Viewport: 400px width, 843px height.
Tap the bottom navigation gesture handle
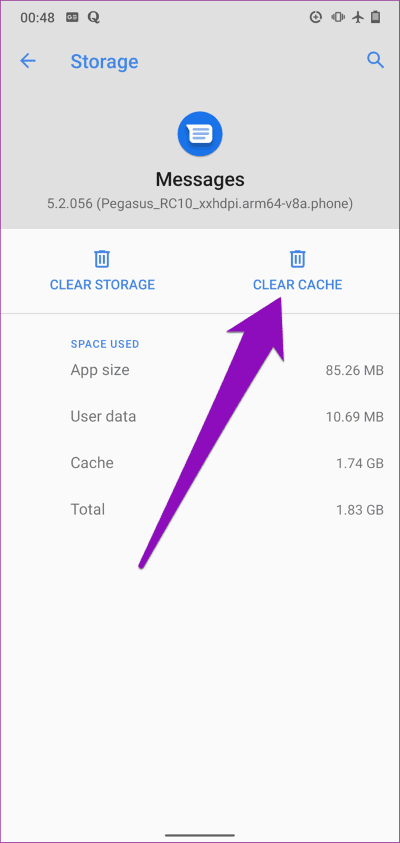(x=200, y=835)
